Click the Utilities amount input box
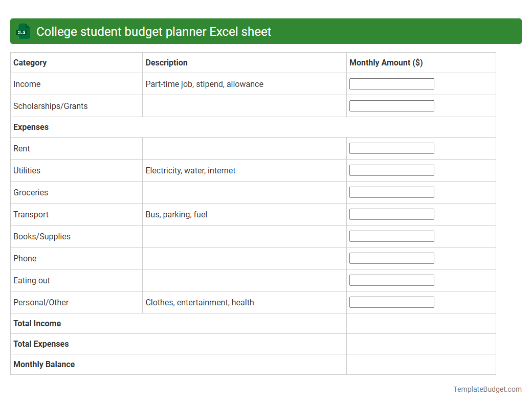The image size is (532, 404). (391, 170)
